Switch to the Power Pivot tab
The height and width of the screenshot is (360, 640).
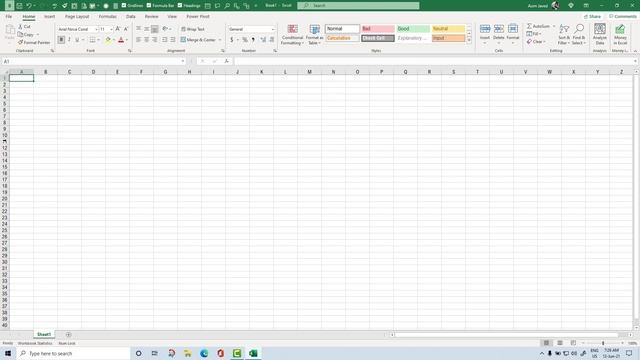click(x=198, y=16)
